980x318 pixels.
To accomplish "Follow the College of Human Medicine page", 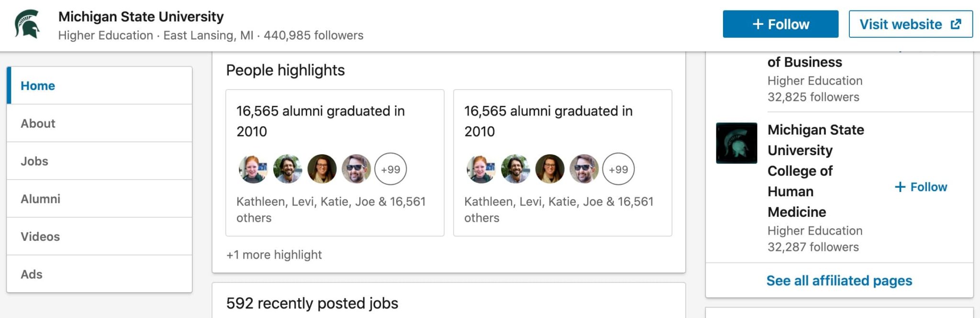I will pyautogui.click(x=921, y=187).
